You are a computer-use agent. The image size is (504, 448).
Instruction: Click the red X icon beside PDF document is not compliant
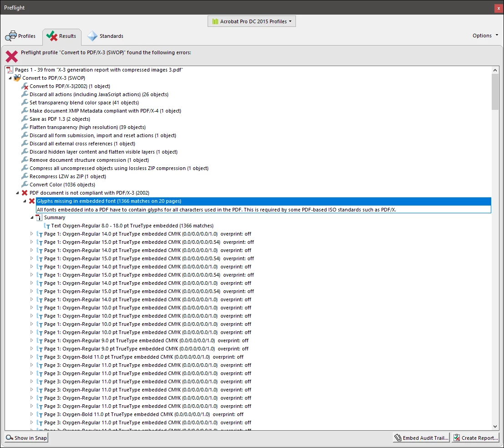(x=25, y=193)
